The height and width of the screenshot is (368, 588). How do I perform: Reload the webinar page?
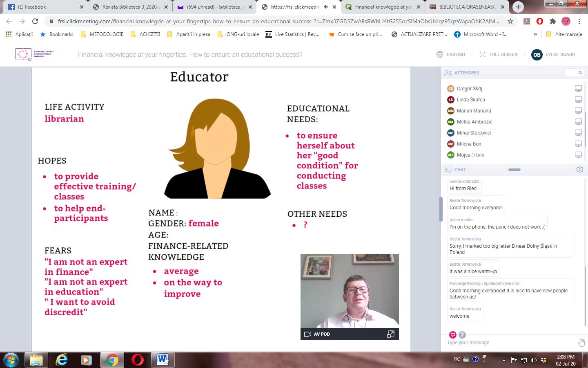tap(35, 21)
